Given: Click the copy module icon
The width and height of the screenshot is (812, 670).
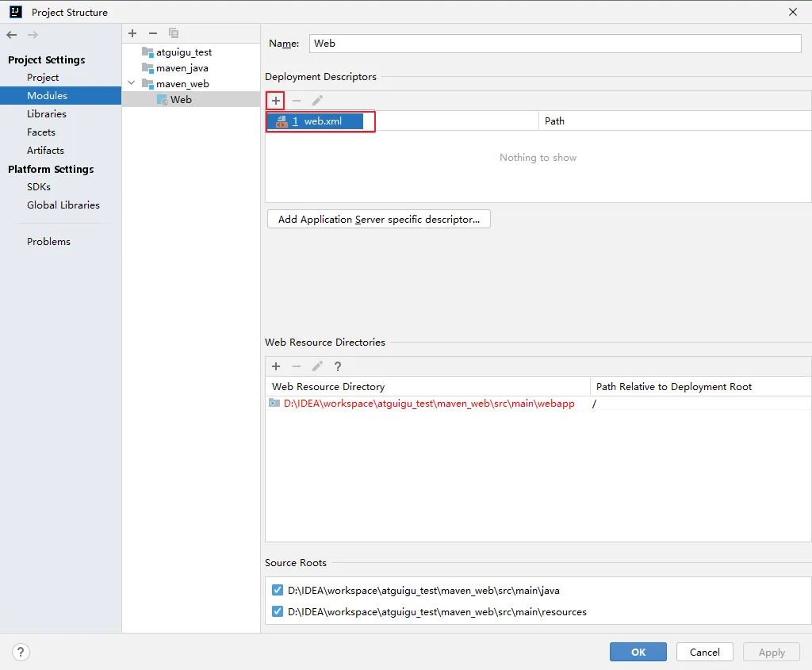Looking at the screenshot, I should pyautogui.click(x=174, y=33).
